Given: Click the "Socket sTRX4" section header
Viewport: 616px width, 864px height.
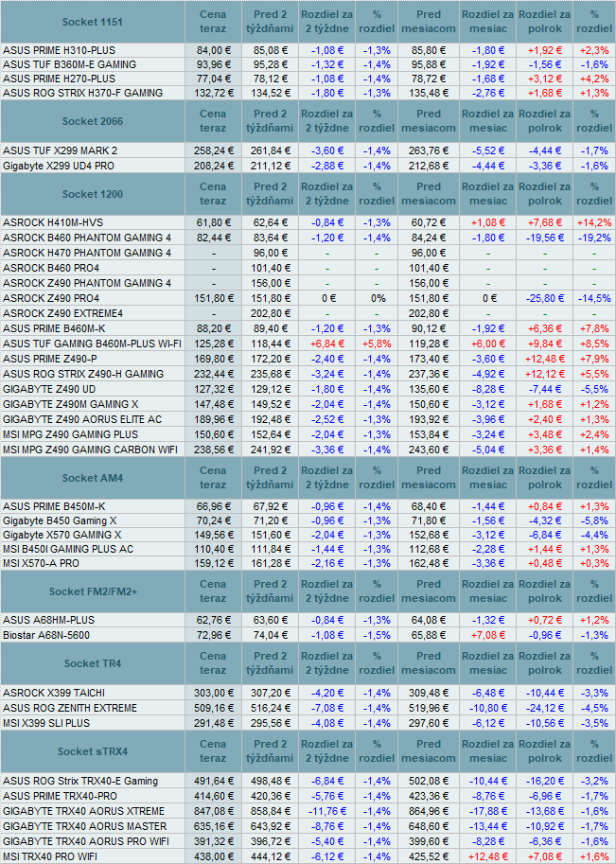Looking at the screenshot, I should coord(92,751).
